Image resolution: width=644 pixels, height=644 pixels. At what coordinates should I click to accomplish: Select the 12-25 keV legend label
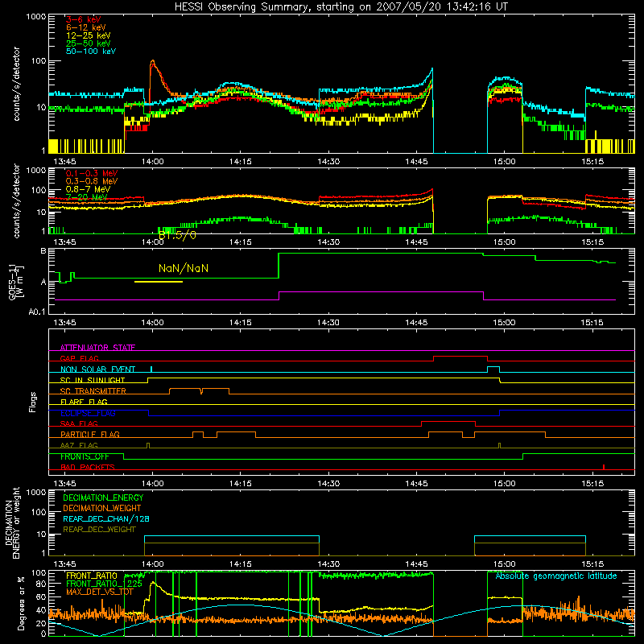(x=89, y=35)
